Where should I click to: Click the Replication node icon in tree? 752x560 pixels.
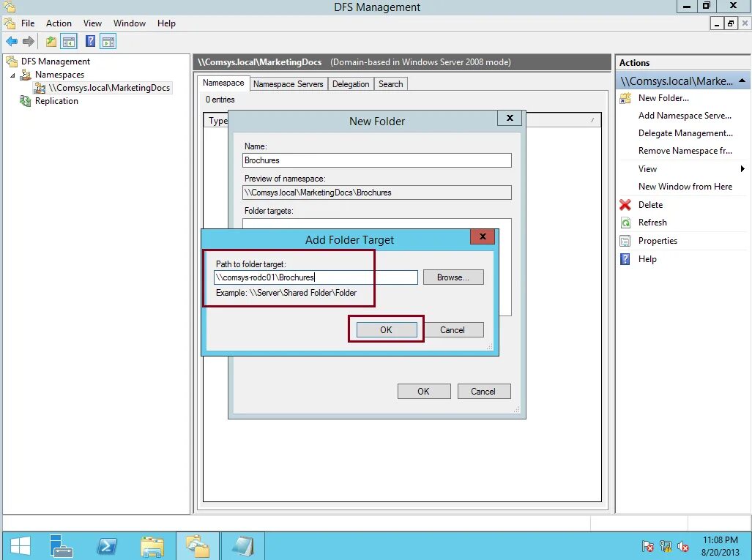point(26,101)
